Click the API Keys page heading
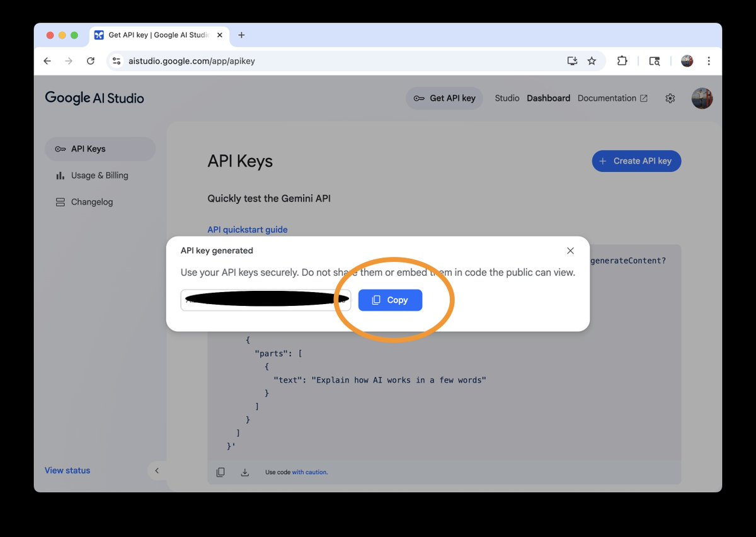Image resolution: width=756 pixels, height=537 pixels. tap(240, 161)
